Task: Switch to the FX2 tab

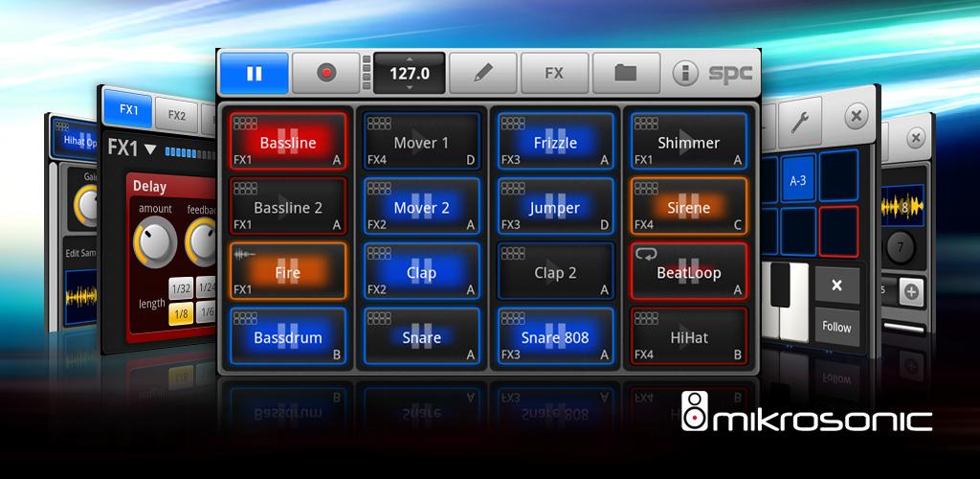Action: click(177, 115)
